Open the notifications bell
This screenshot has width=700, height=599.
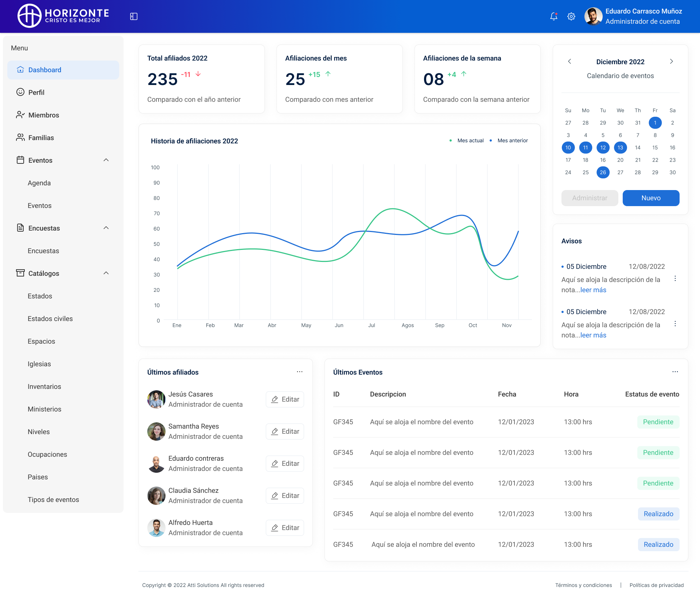554,16
